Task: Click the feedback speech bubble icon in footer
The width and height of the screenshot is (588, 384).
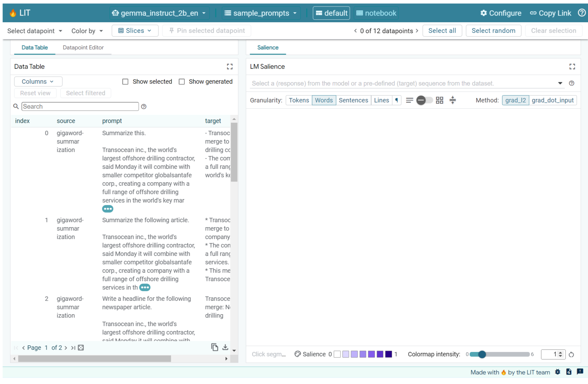Action: 580,372
